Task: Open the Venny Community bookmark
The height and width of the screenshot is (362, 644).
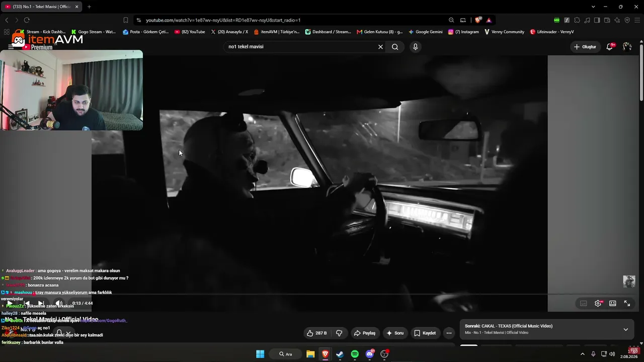Action: pyautogui.click(x=504, y=32)
